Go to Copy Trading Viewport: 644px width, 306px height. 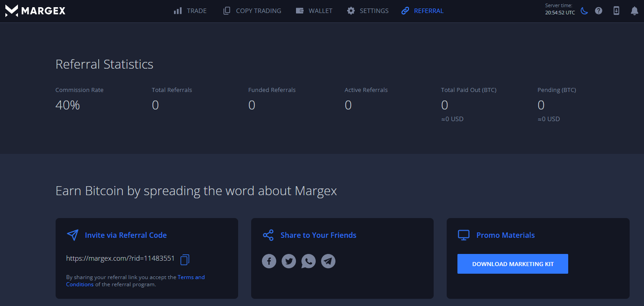pos(252,11)
